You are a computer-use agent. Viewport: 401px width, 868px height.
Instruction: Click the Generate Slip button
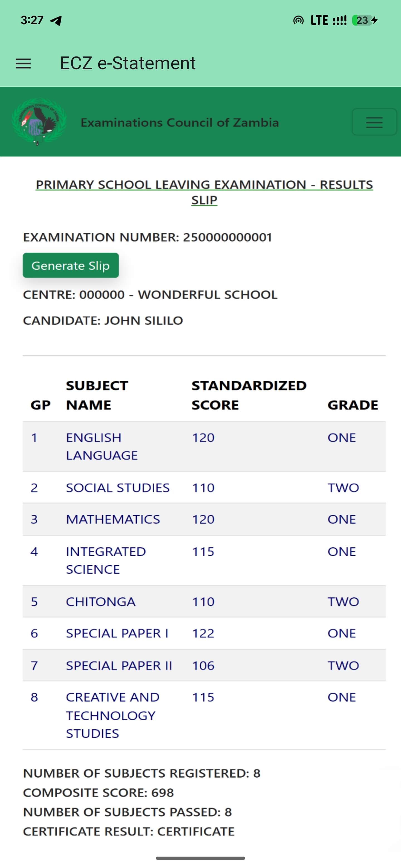pos(71,265)
